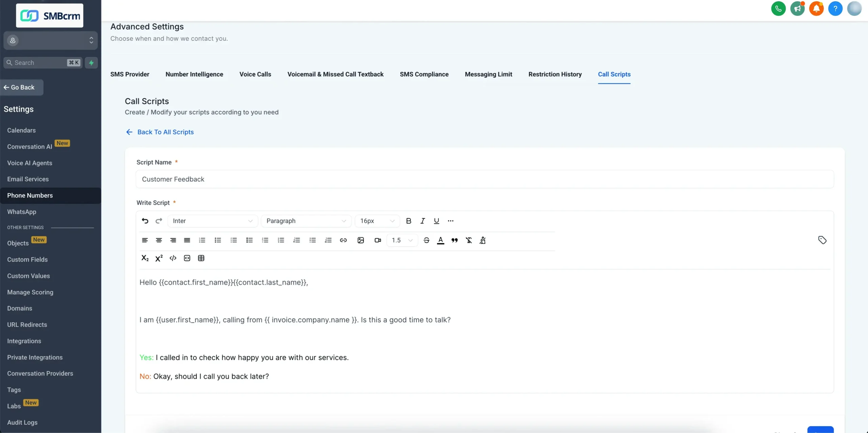Insert inline code
The height and width of the screenshot is (433, 868).
(173, 258)
